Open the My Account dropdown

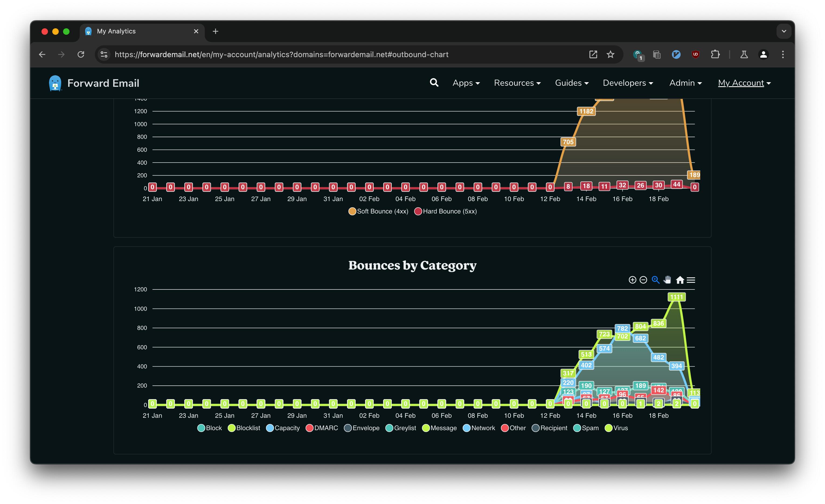[x=744, y=83]
